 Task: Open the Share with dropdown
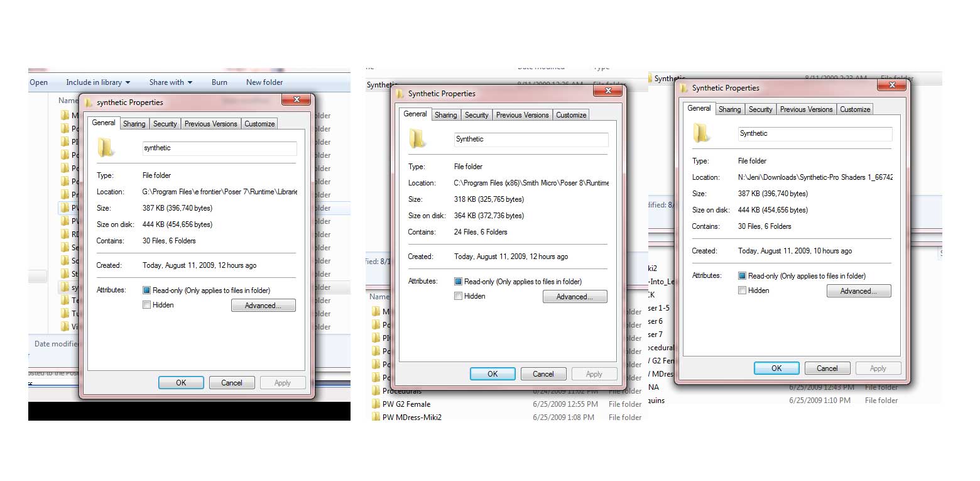tap(170, 82)
